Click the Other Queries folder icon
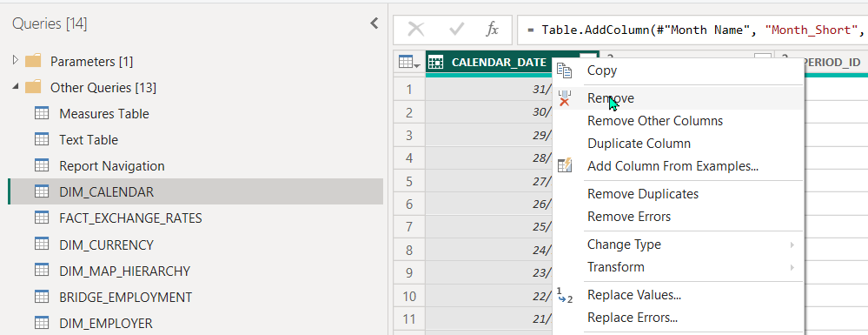868x335 pixels. [x=33, y=87]
